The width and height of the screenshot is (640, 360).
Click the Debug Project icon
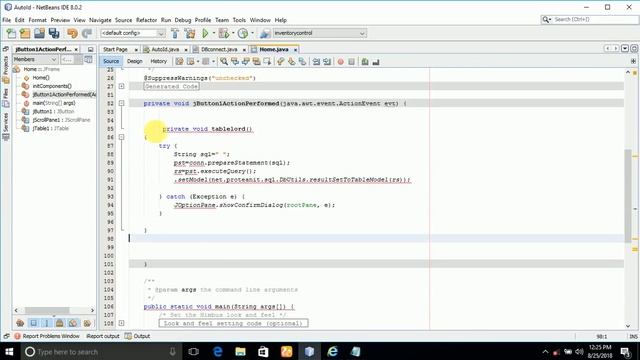(224, 33)
